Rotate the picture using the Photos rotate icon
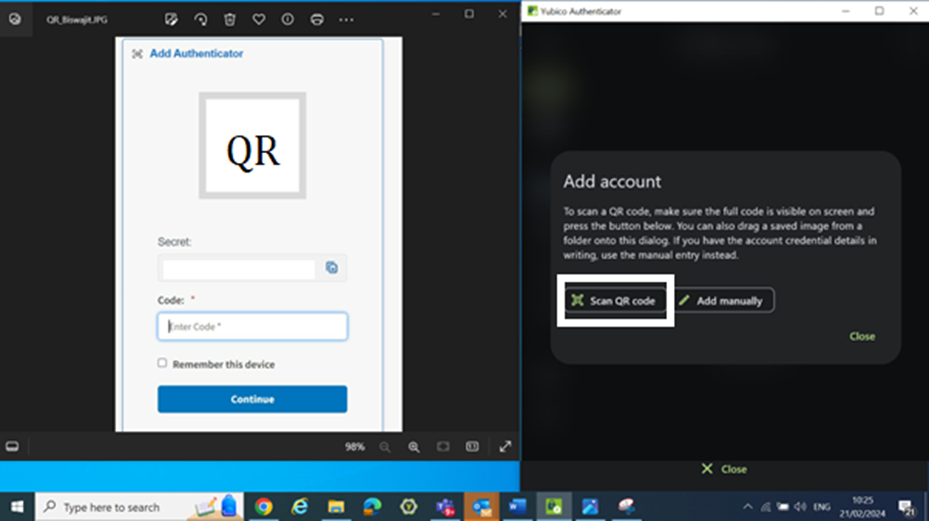 (x=201, y=20)
